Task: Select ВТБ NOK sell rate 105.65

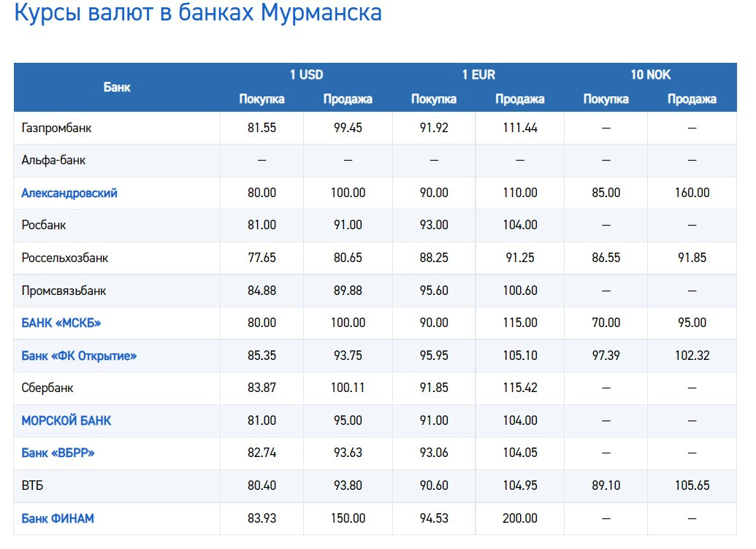Action: click(692, 485)
